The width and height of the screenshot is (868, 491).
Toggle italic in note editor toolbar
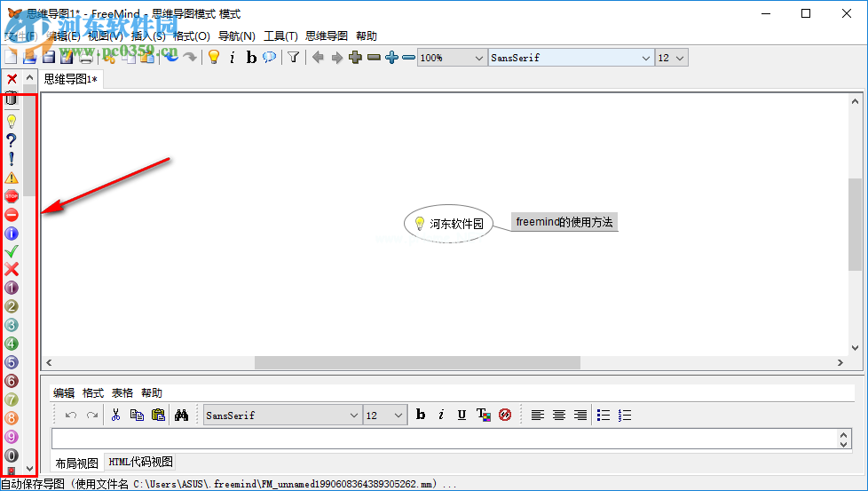click(441, 415)
